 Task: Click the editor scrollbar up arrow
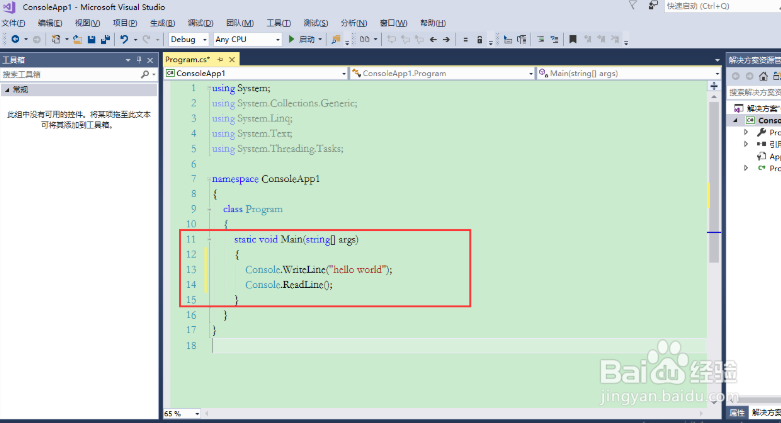click(x=714, y=97)
